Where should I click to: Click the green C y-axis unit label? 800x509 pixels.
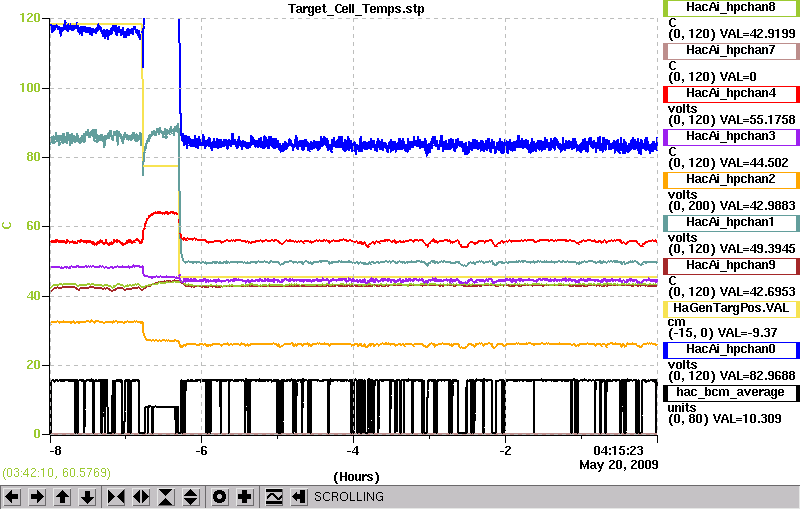7,225
